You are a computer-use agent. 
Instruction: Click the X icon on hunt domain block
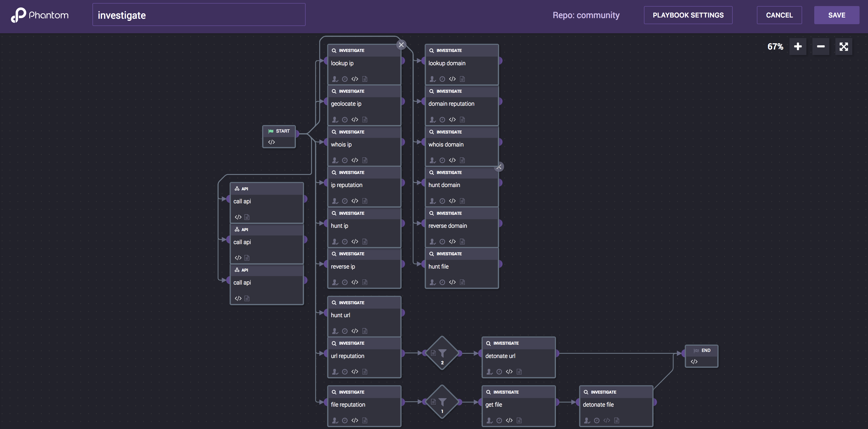click(499, 167)
